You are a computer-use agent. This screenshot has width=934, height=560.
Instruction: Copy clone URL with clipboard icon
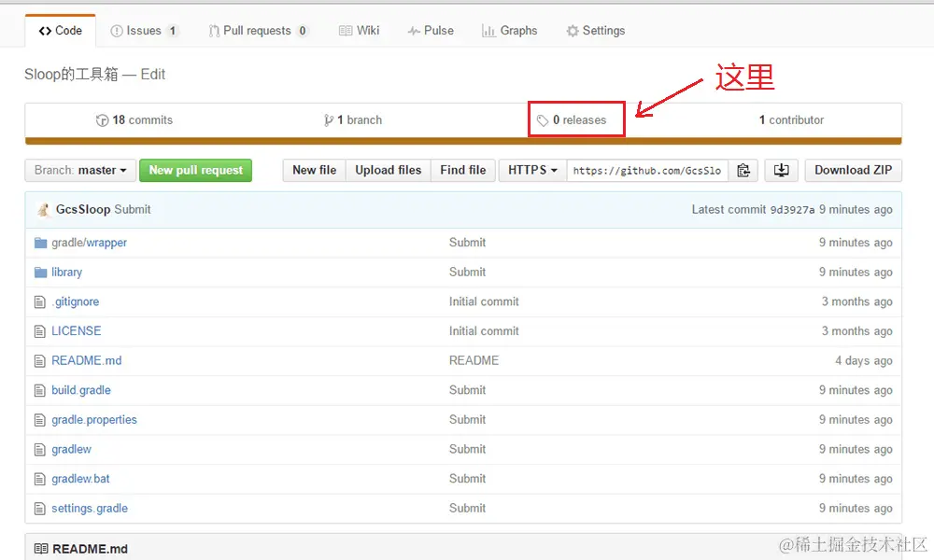tap(743, 170)
